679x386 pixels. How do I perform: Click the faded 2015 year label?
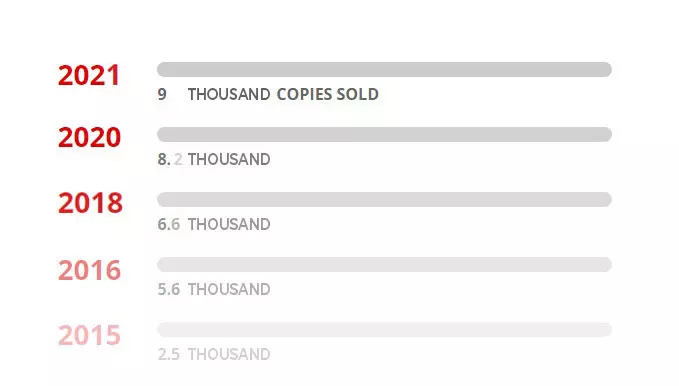(x=89, y=335)
